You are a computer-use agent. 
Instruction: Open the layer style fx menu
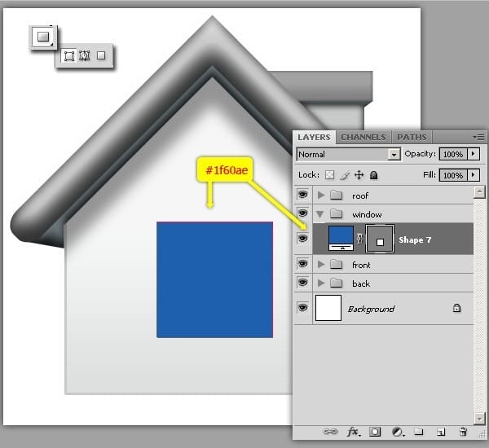354,431
